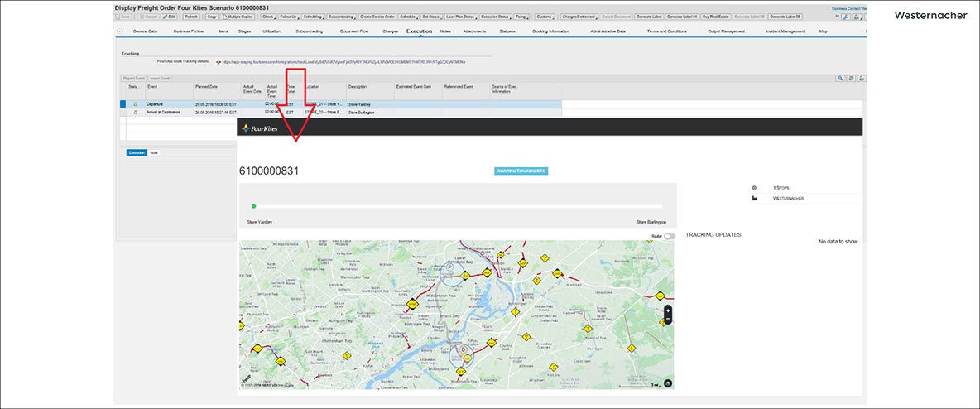Open the Blocking Information tab
The image size is (980, 409).
pos(550,31)
